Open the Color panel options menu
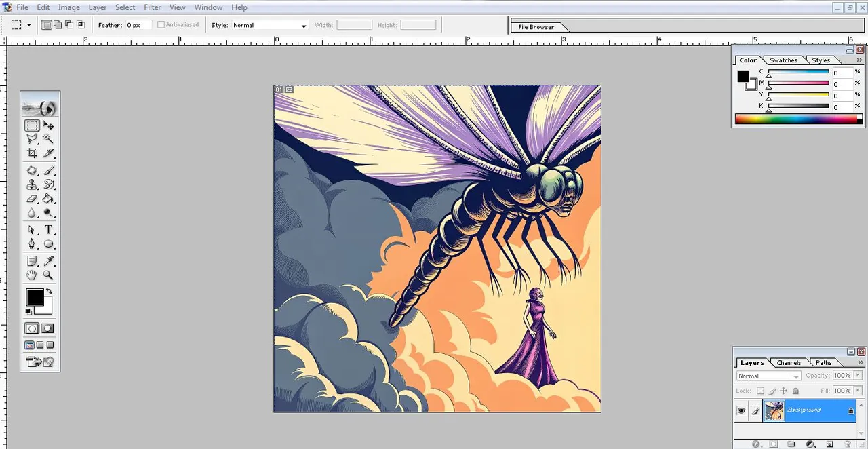The image size is (868, 449). coord(860,60)
